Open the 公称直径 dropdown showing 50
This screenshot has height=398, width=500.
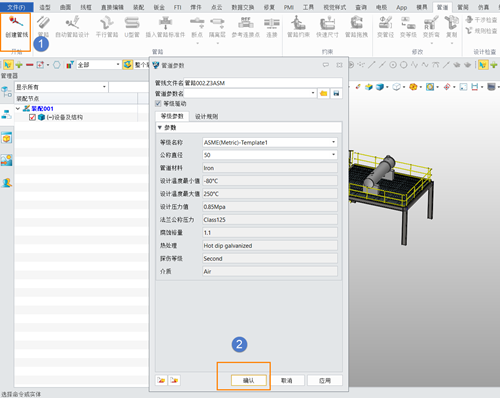pyautogui.click(x=333, y=155)
